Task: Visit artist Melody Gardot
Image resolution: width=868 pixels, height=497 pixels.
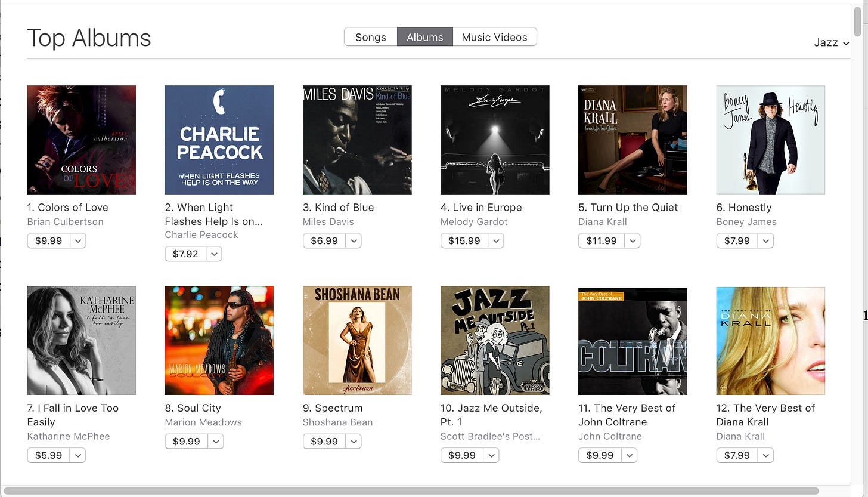Action: 474,222
